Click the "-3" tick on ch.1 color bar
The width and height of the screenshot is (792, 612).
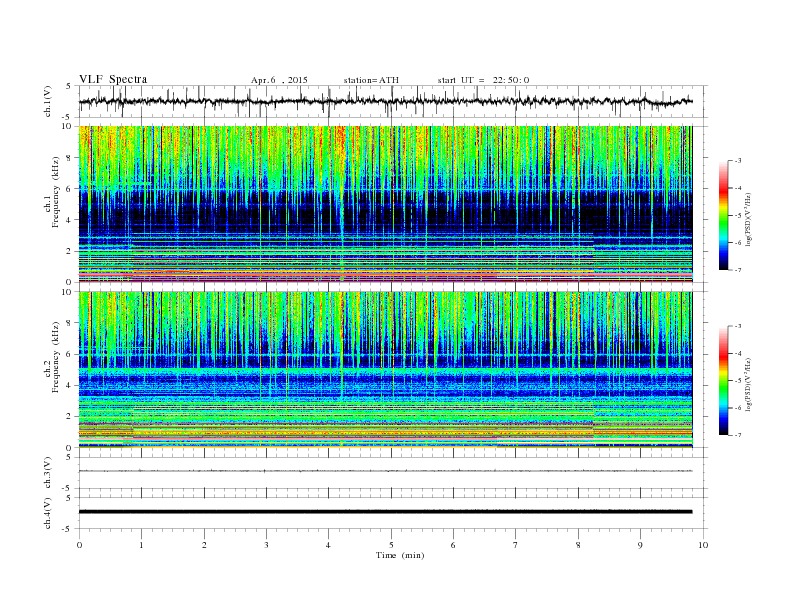(x=737, y=161)
